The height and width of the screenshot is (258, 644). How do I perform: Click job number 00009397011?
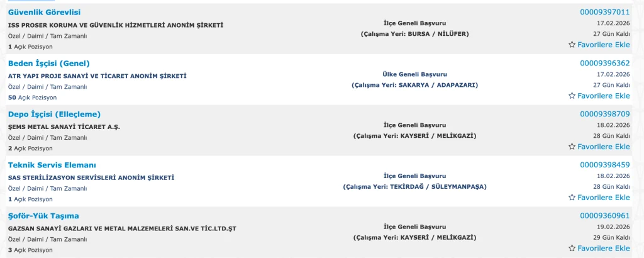tap(604, 12)
